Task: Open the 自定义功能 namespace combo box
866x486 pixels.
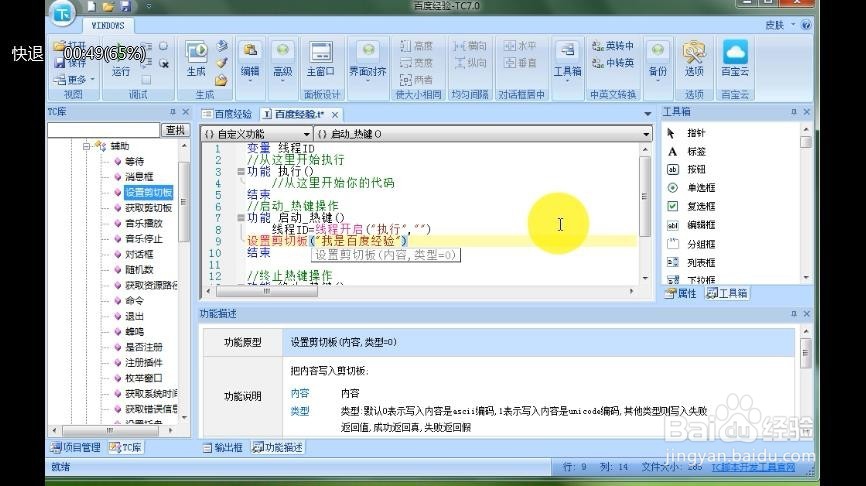Action: click(x=257, y=134)
